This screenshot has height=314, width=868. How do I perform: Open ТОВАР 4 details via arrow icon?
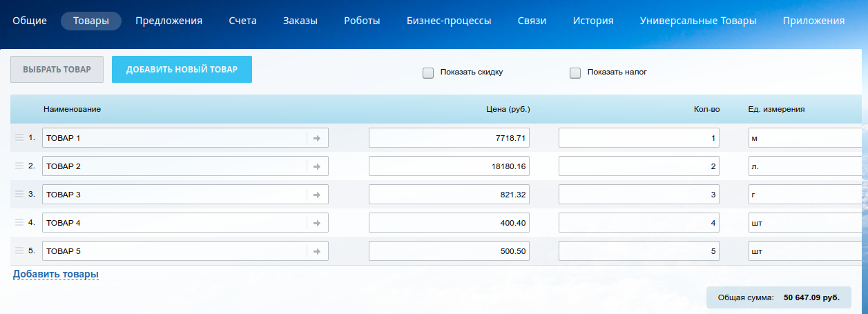(317, 223)
